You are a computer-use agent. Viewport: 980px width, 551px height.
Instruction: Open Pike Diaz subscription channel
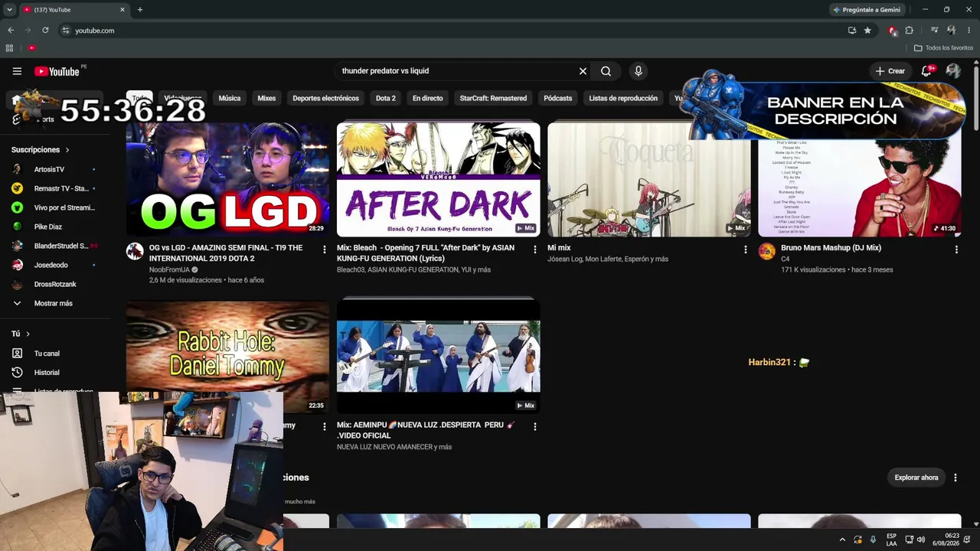click(54, 227)
